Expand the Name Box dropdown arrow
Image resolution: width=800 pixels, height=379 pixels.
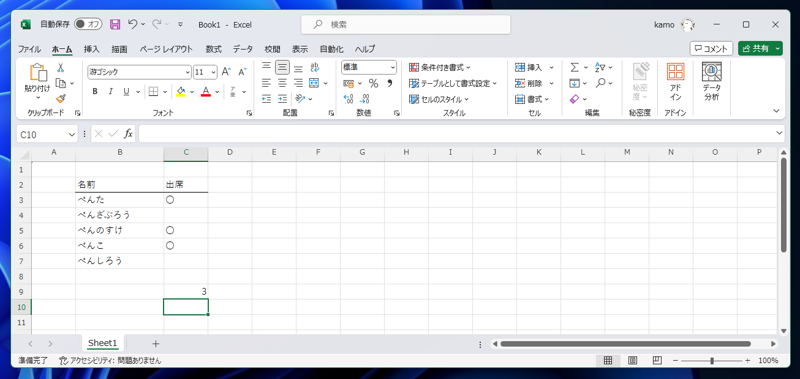[71, 134]
